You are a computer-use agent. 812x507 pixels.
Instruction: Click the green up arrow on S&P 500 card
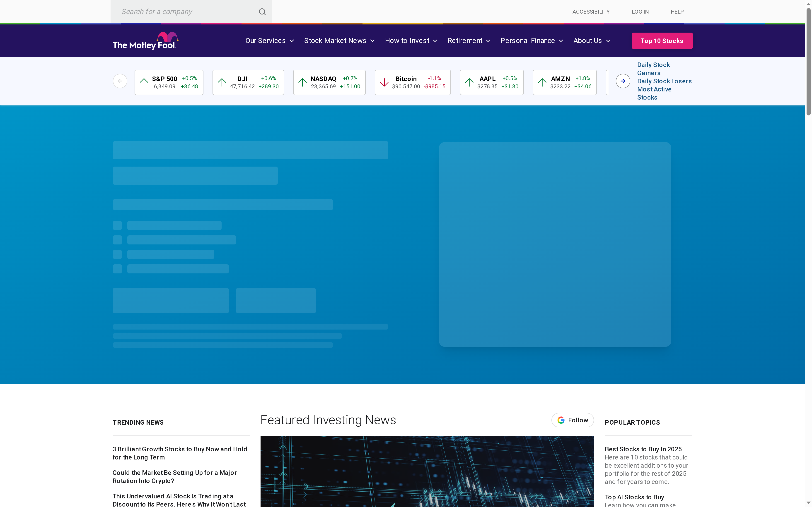[144, 82]
